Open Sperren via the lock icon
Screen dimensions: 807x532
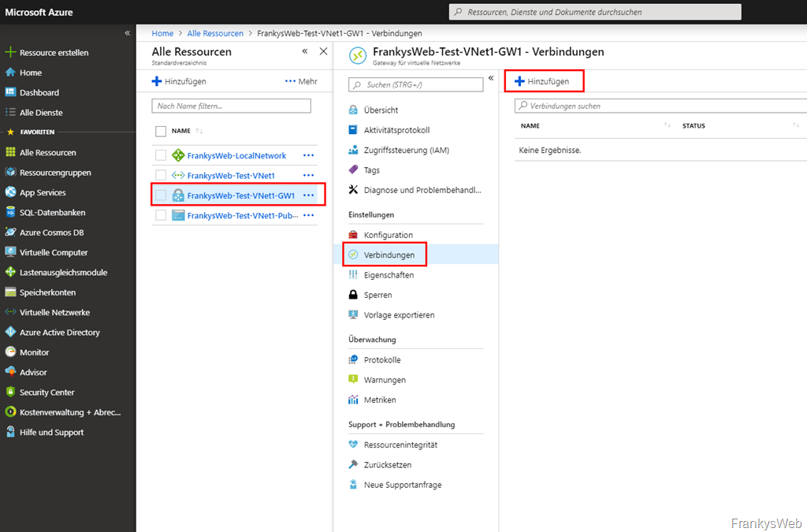tap(353, 295)
